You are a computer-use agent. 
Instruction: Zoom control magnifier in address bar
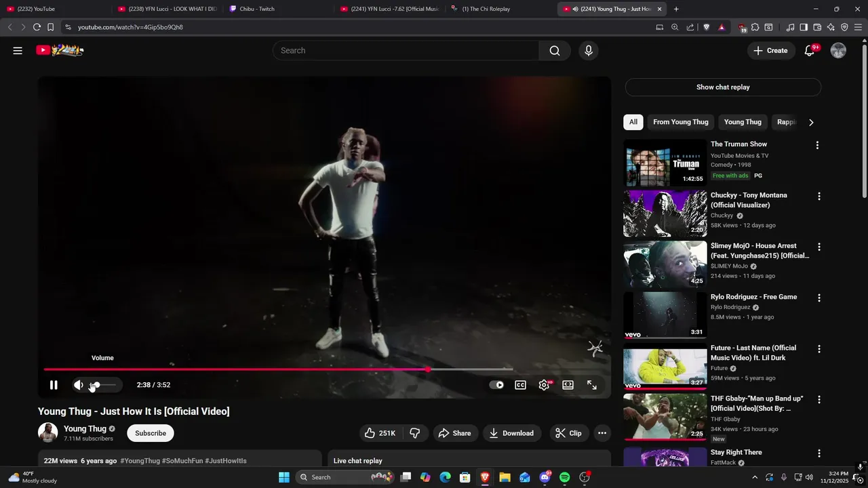pyautogui.click(x=675, y=27)
